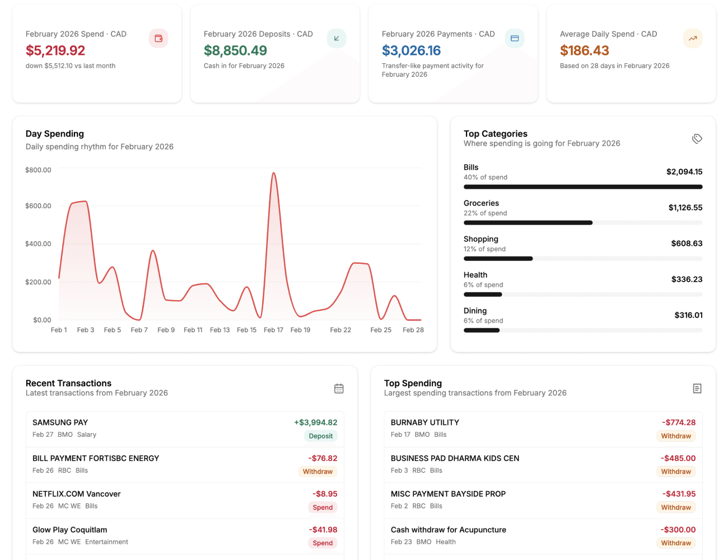The height and width of the screenshot is (560, 728).
Task: Select the credit card icon on Payments card
Action: coord(514,38)
